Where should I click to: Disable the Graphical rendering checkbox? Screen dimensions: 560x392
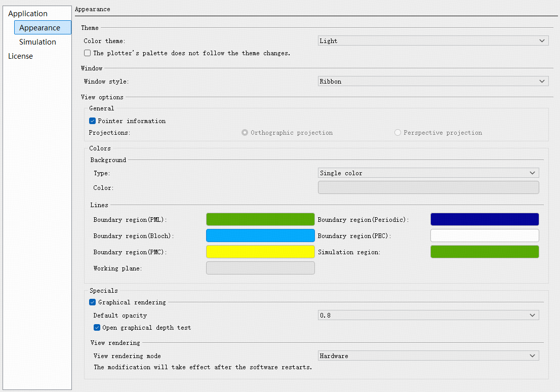click(x=93, y=302)
